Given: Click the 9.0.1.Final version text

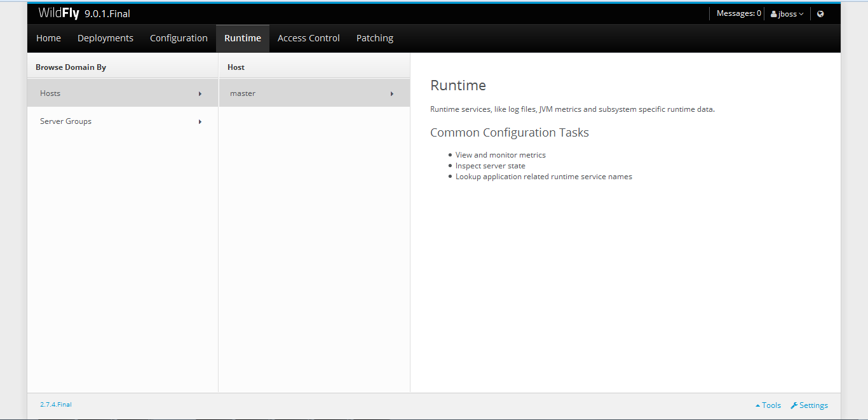Looking at the screenshot, I should [107, 13].
